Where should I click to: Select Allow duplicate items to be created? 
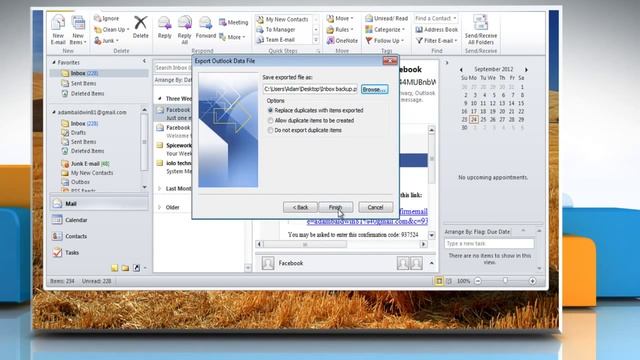click(310, 120)
